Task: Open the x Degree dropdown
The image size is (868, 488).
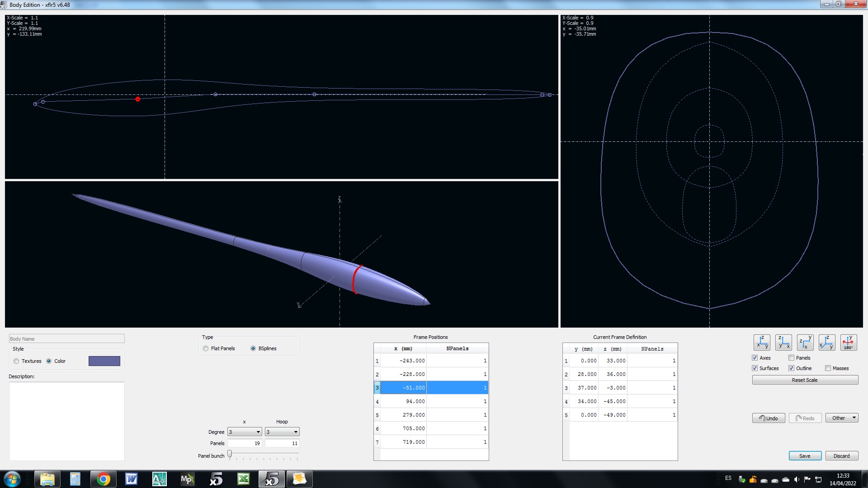Action: [x=245, y=432]
